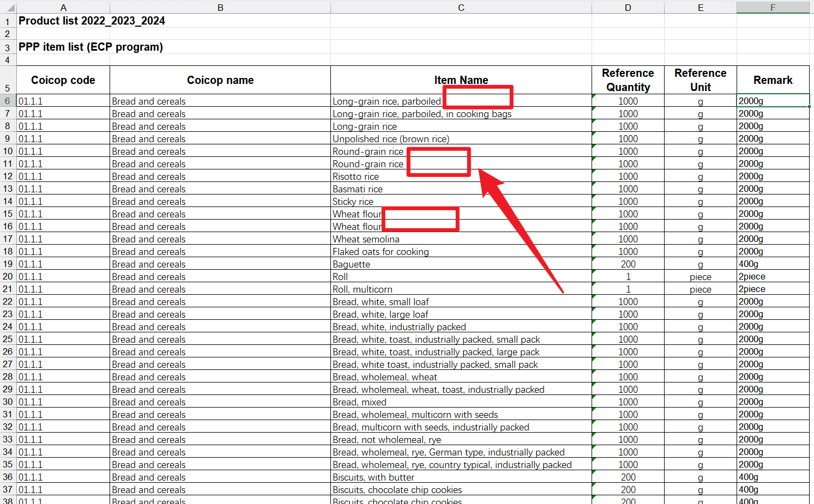Select the column A header
The image size is (814, 504).
63,8
